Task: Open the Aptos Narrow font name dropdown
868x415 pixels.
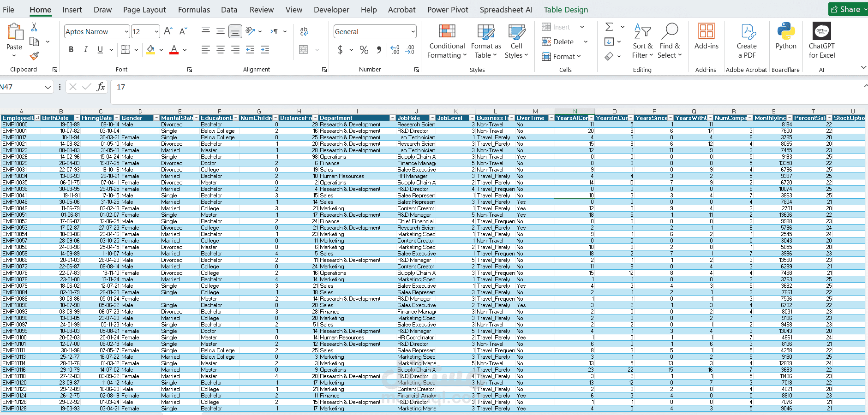Action: coord(126,31)
